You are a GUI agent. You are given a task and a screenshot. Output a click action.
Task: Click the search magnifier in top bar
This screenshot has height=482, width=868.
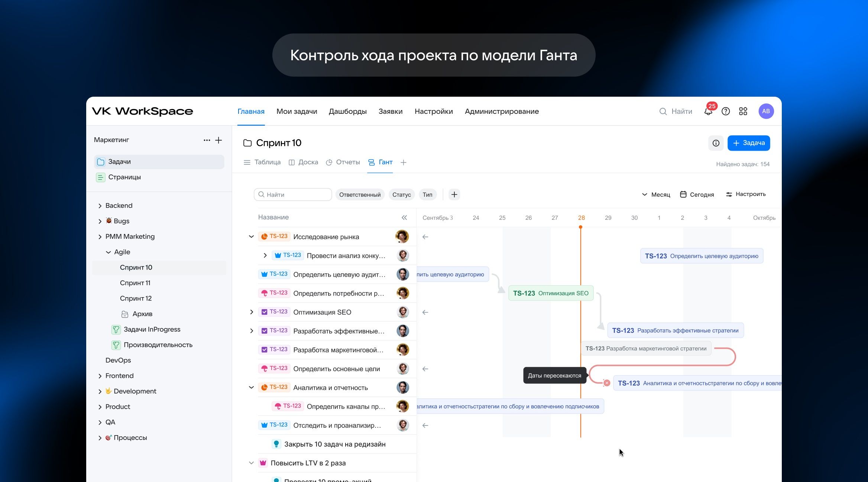pyautogui.click(x=663, y=111)
